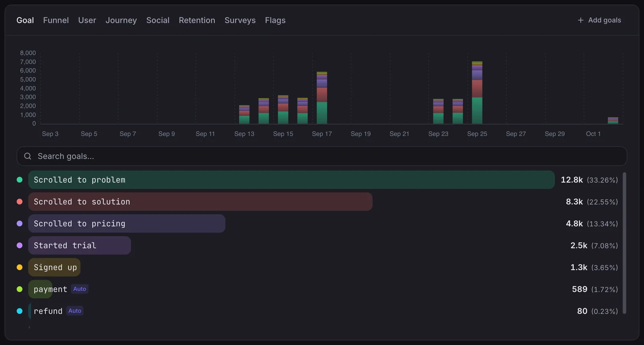644x345 pixels.
Task: Click the goals list vertical scrollbar
Action: coord(624,243)
